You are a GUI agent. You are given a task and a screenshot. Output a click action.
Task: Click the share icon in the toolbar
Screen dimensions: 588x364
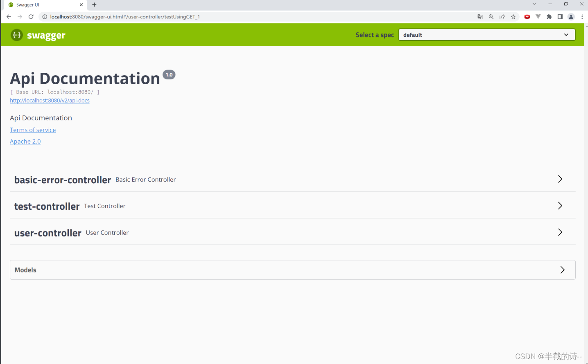pos(502,17)
